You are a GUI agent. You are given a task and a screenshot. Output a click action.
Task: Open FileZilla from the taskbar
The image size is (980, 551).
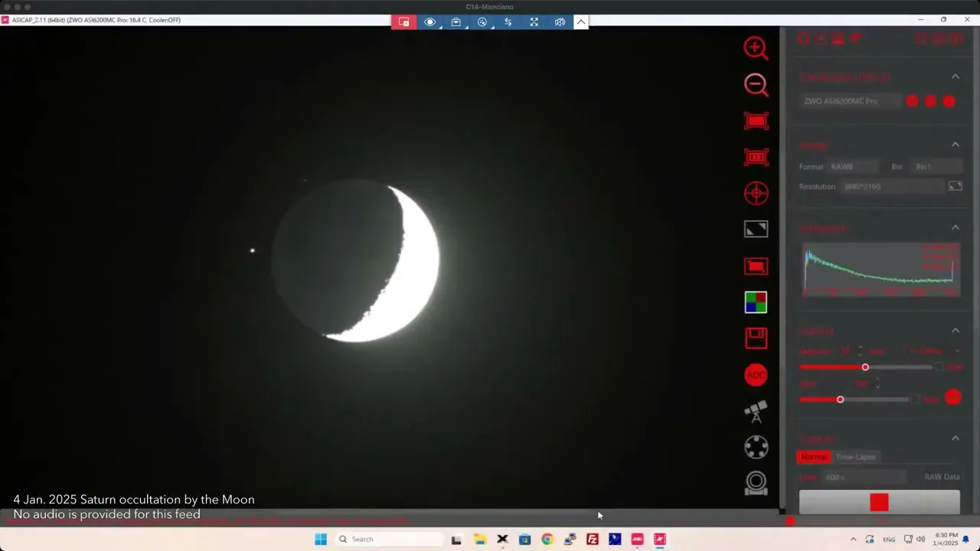click(x=592, y=539)
